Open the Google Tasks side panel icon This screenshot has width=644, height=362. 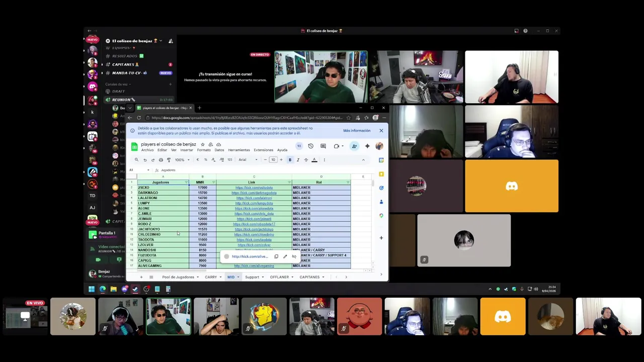coord(381,188)
